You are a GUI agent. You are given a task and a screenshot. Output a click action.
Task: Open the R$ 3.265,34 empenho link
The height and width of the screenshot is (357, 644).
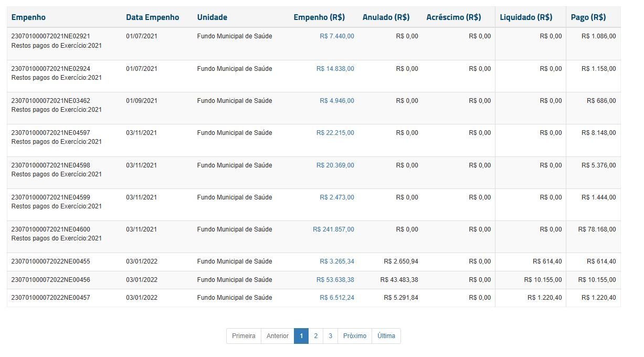(336, 261)
